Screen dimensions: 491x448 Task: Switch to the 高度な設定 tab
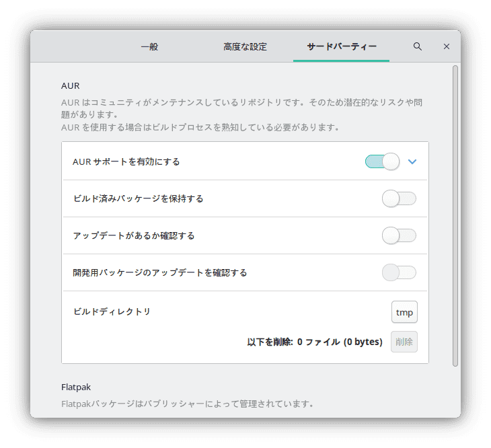(245, 46)
